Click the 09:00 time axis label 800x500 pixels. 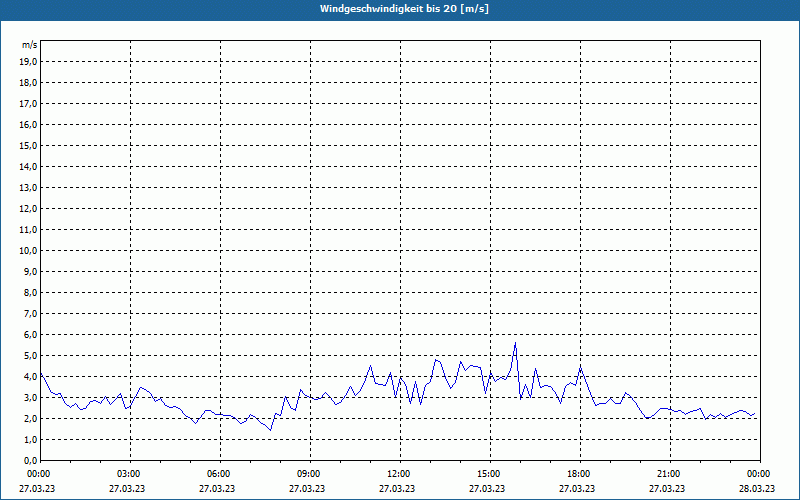pyautogui.click(x=310, y=474)
